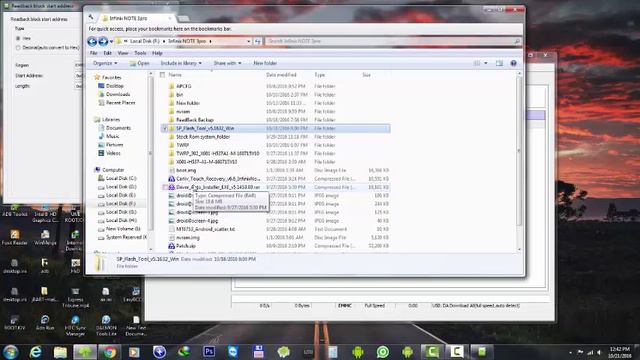Screen dimensions: 640x360
Task: Select the boot.img file icon
Action: 171,170
